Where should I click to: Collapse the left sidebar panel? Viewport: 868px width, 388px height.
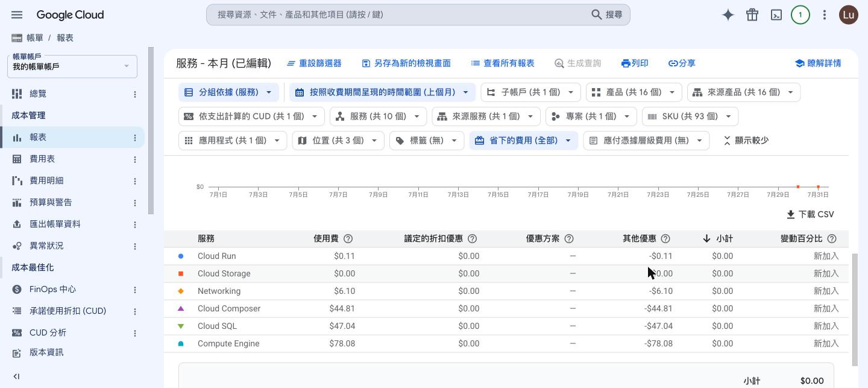[16, 377]
